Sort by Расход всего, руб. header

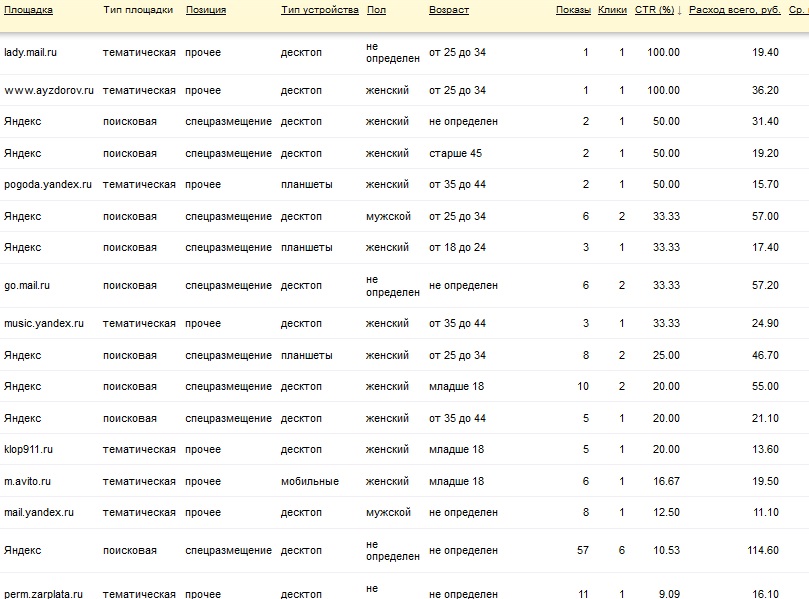[735, 10]
